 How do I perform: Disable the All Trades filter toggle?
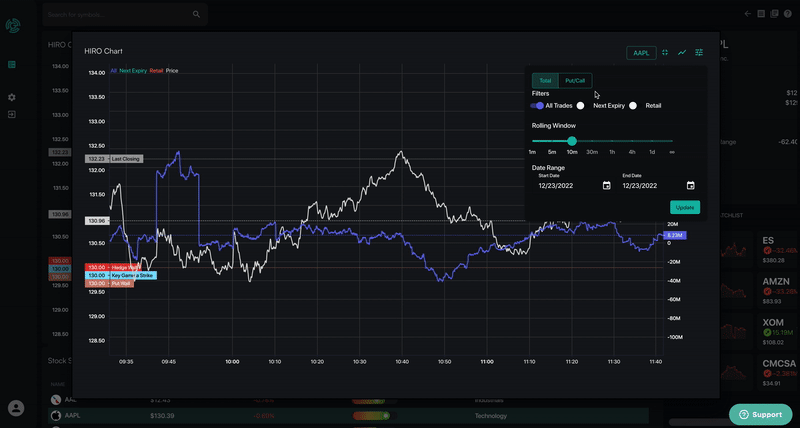coord(537,106)
